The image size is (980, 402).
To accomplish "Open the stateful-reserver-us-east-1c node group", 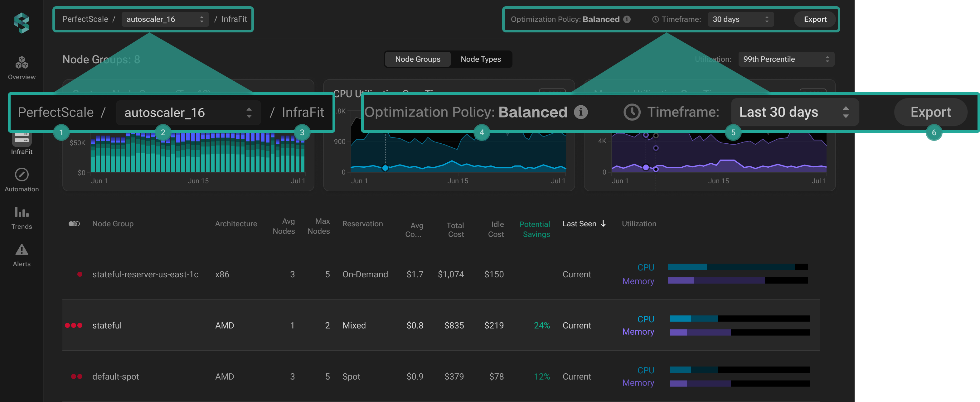I will [x=145, y=274].
